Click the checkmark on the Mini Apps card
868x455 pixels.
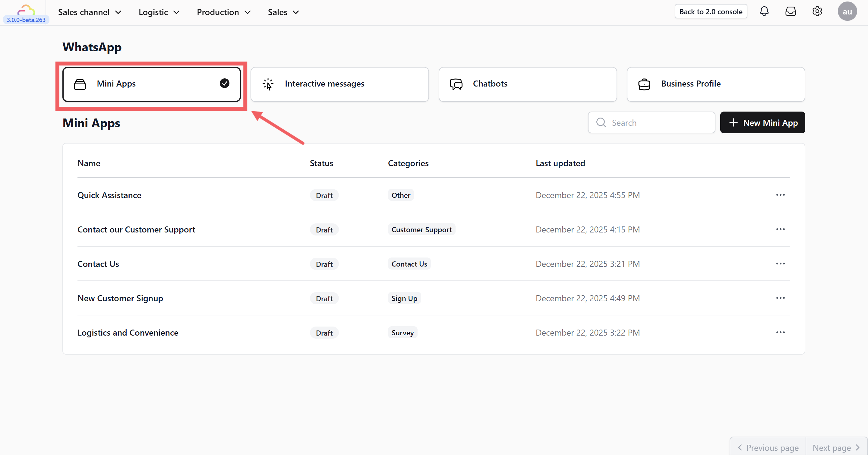[224, 83]
